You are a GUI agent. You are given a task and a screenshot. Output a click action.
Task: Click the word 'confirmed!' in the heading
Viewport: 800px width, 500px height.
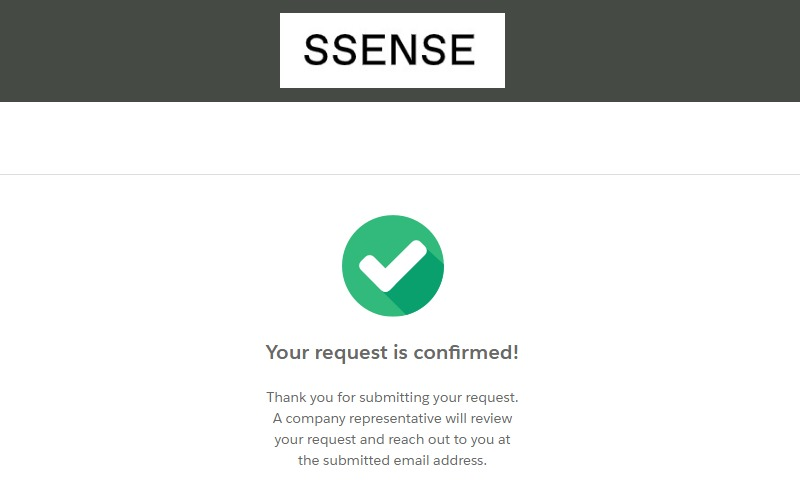[466, 352]
